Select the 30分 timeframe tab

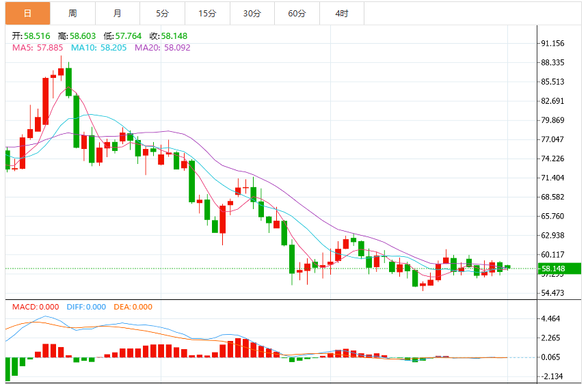(252, 14)
